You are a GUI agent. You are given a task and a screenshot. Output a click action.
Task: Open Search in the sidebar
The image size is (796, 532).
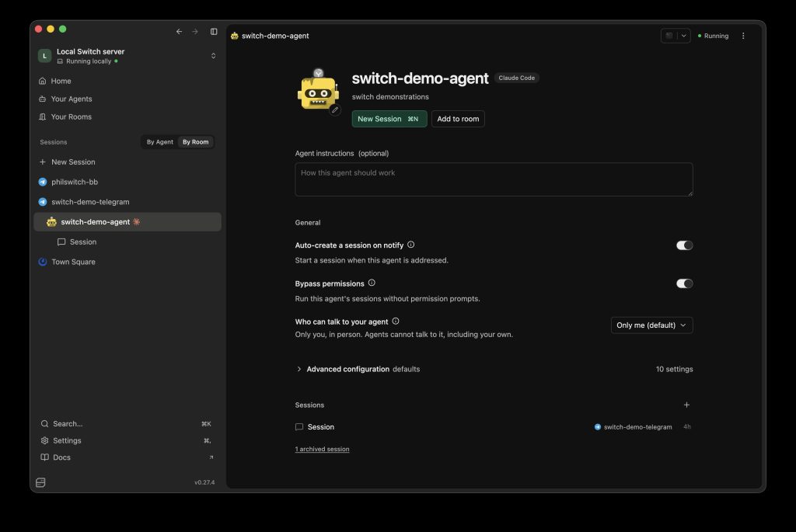(127, 423)
